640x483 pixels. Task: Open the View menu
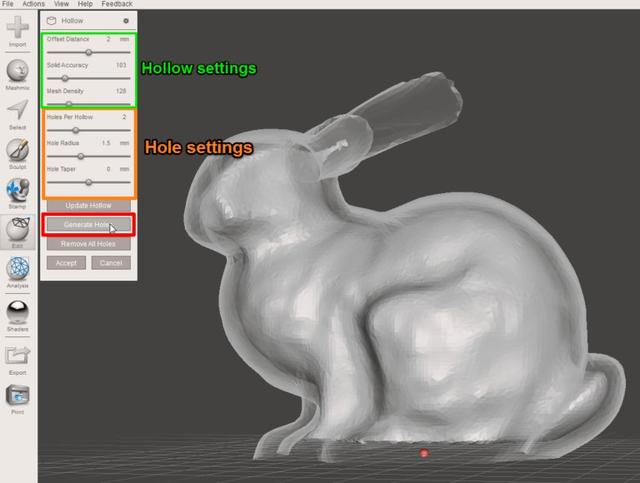(x=62, y=4)
